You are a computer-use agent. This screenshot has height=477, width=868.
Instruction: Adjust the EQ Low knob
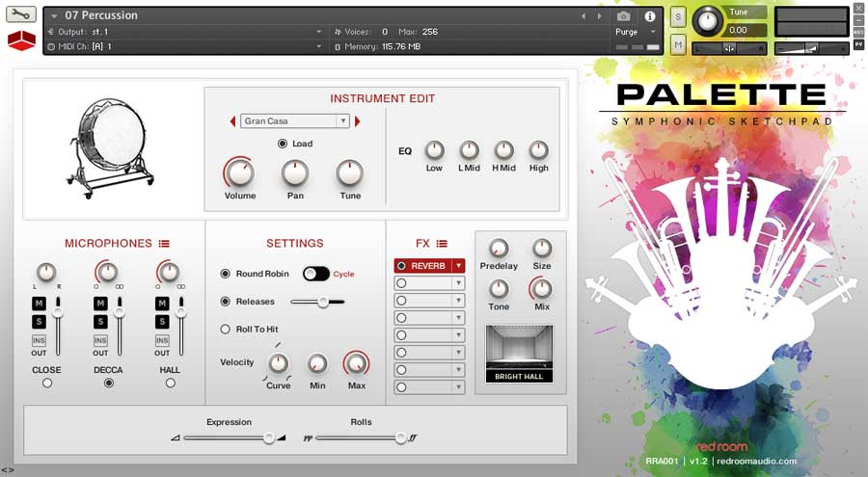click(434, 150)
